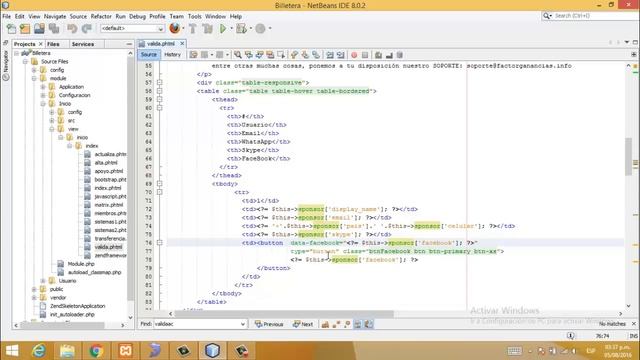Click the Find Selection magnifier icon
Viewport: 640px width, 360px height.
[x=237, y=55]
